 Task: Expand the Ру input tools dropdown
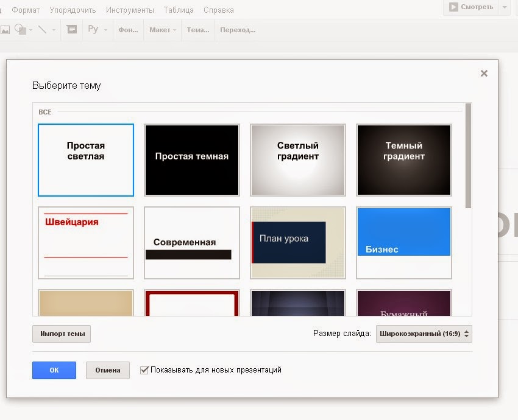(x=105, y=30)
